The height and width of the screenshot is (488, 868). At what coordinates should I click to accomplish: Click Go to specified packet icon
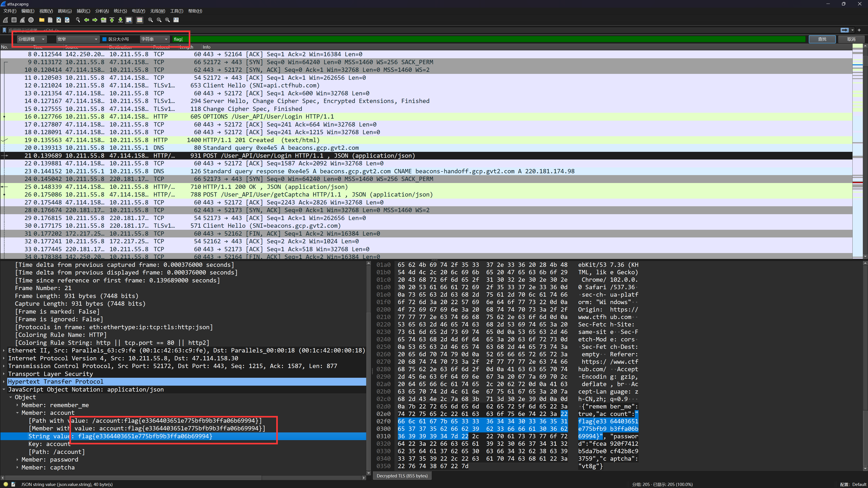click(x=104, y=20)
